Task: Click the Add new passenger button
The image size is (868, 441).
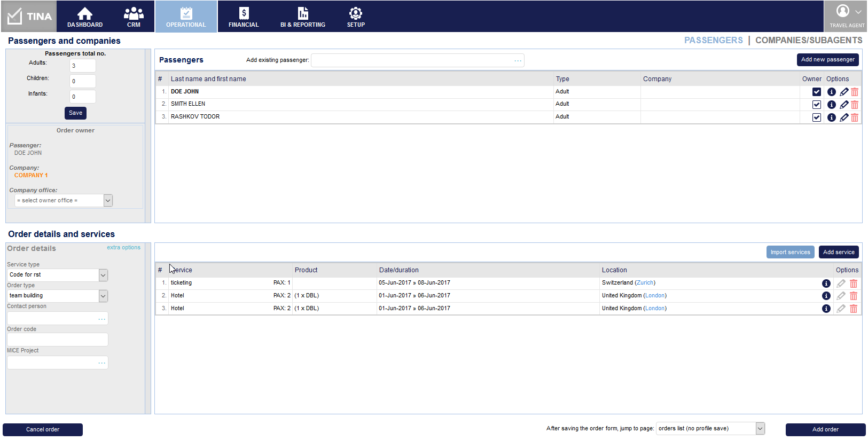Action: (x=827, y=60)
